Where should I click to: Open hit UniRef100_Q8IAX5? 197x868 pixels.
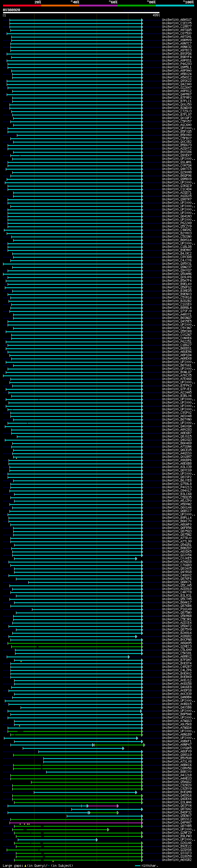(177, 568)
